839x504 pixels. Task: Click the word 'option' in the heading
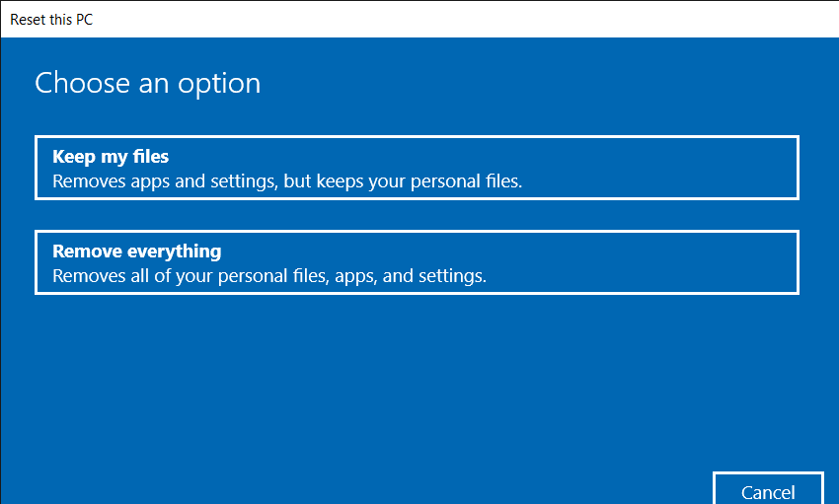tap(226, 84)
